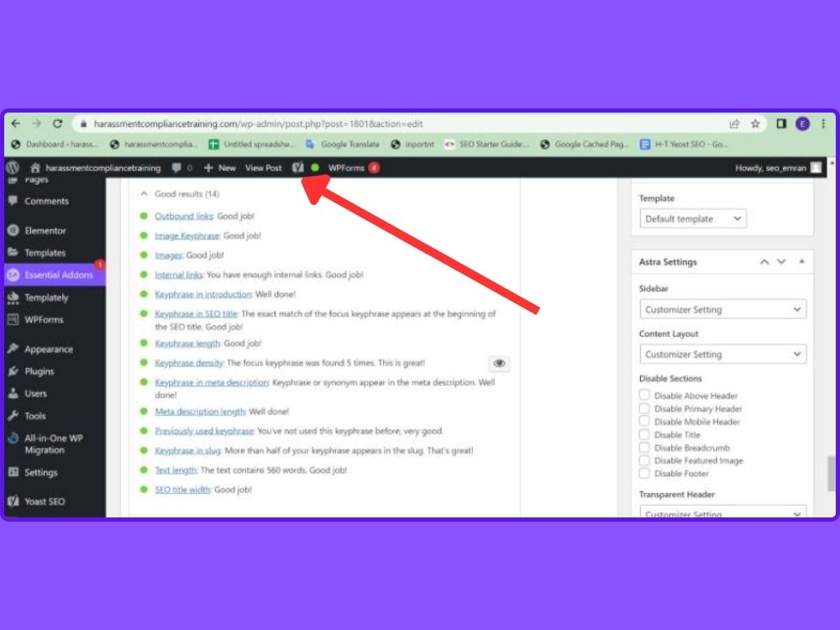Click the browser forward arrow
This screenshot has width=840, height=630.
[x=36, y=123]
